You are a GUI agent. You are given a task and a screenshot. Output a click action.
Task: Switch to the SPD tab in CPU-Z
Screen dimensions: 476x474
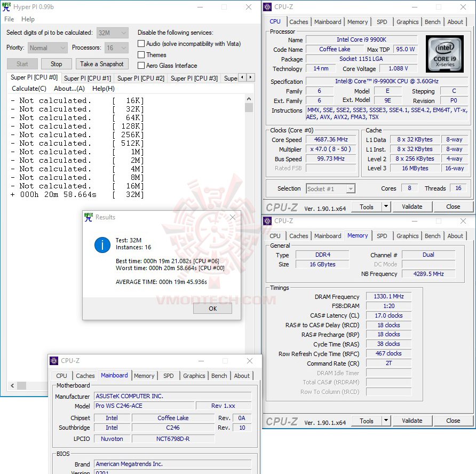coord(382,21)
